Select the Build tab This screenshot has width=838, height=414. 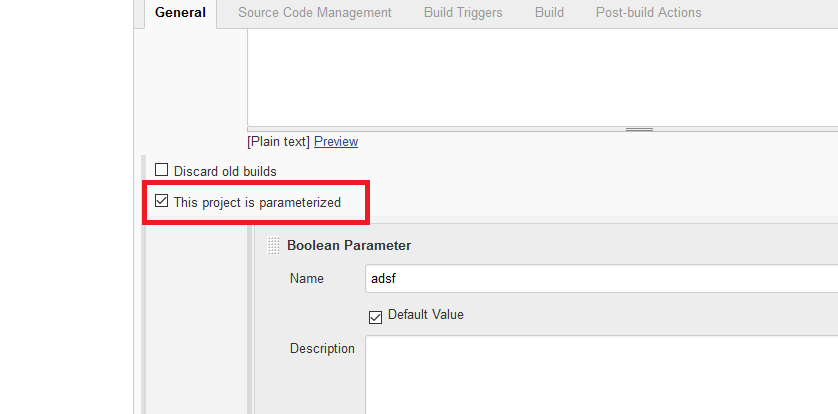(549, 13)
